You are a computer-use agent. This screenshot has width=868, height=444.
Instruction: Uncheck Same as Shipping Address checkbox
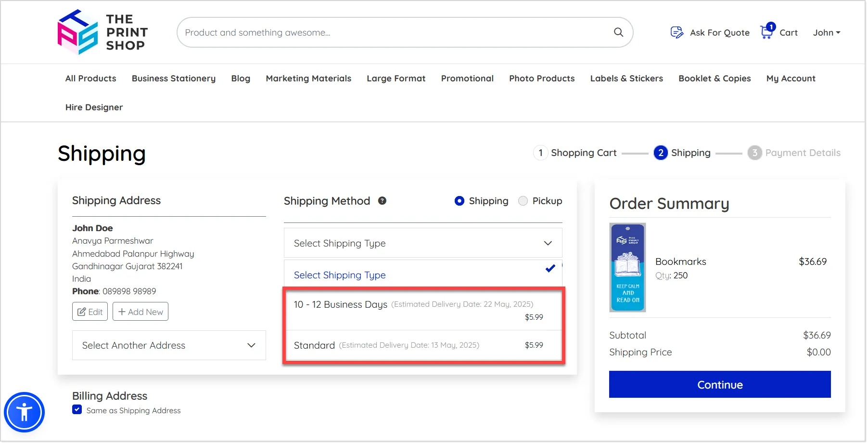pos(77,410)
